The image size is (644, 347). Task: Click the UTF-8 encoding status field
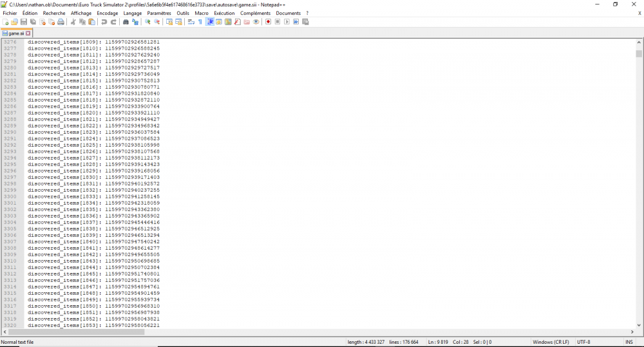tap(584, 342)
